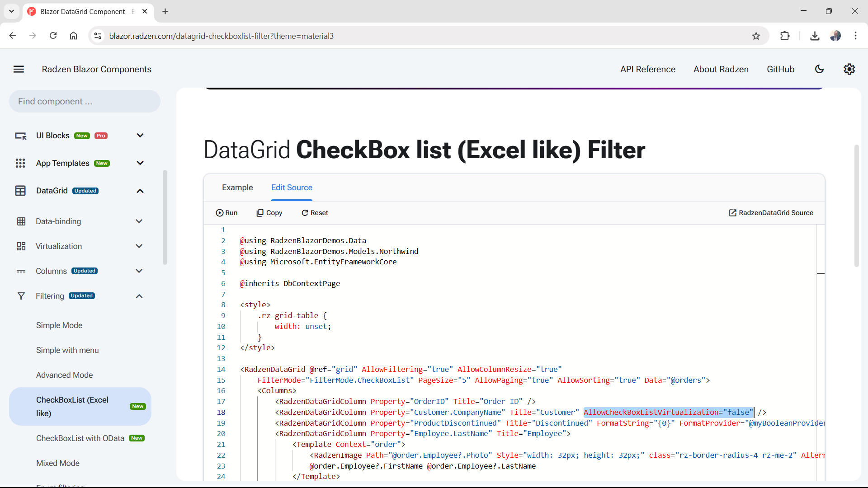View site information icon in address bar
This screenshot has height=488, width=868.
point(98,36)
